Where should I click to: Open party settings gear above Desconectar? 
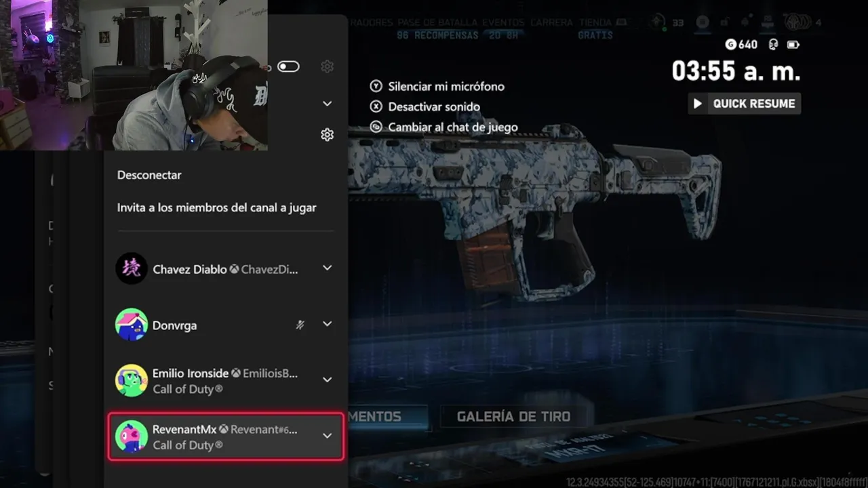328,135
